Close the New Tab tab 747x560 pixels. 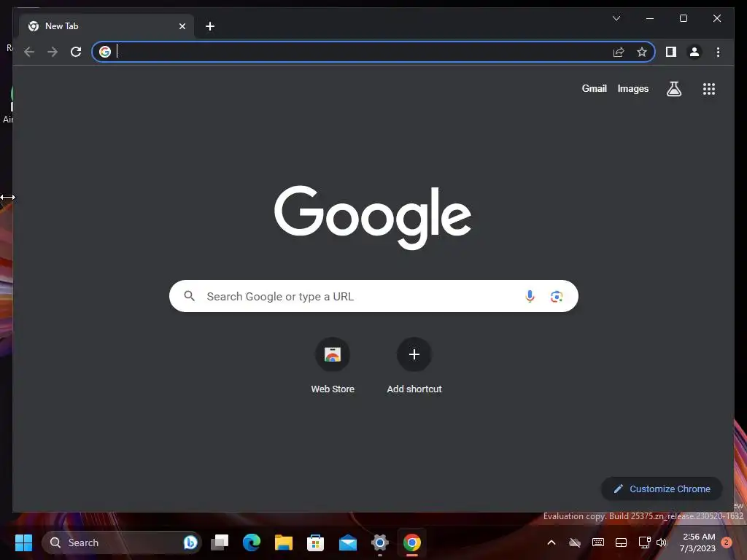coord(182,26)
